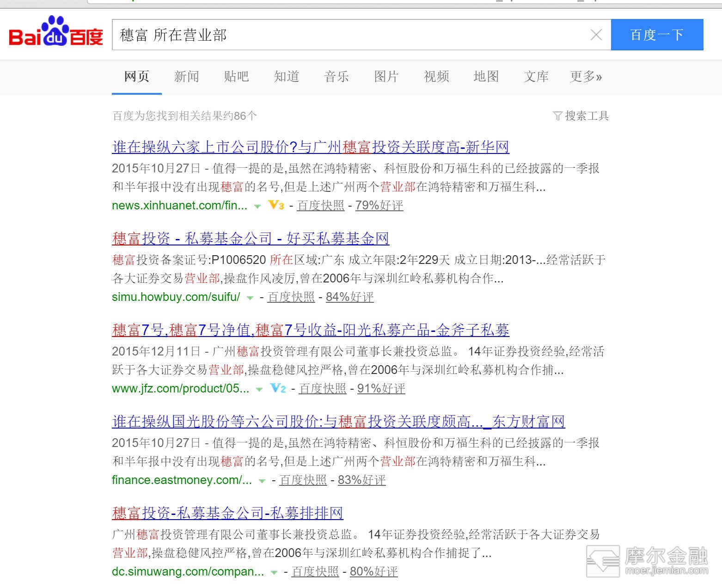
Task: Expand dropdown arrow next to simu.howbuy.com/suifu/
Action: [250, 298]
